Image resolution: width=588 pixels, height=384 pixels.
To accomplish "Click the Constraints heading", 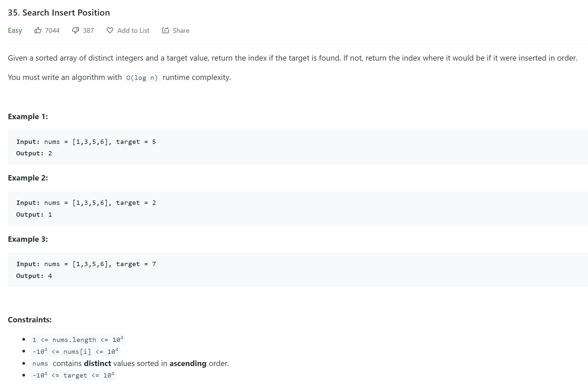I will click(x=30, y=320).
